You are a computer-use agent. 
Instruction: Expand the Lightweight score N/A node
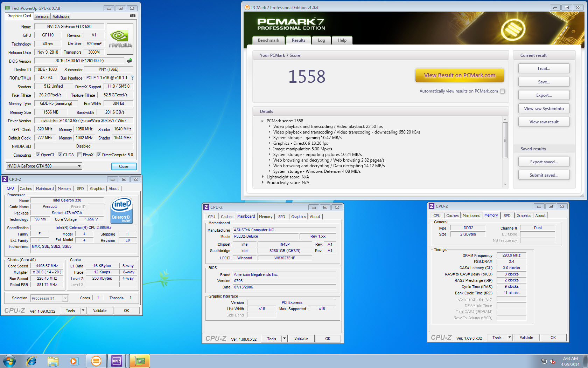tap(262, 177)
